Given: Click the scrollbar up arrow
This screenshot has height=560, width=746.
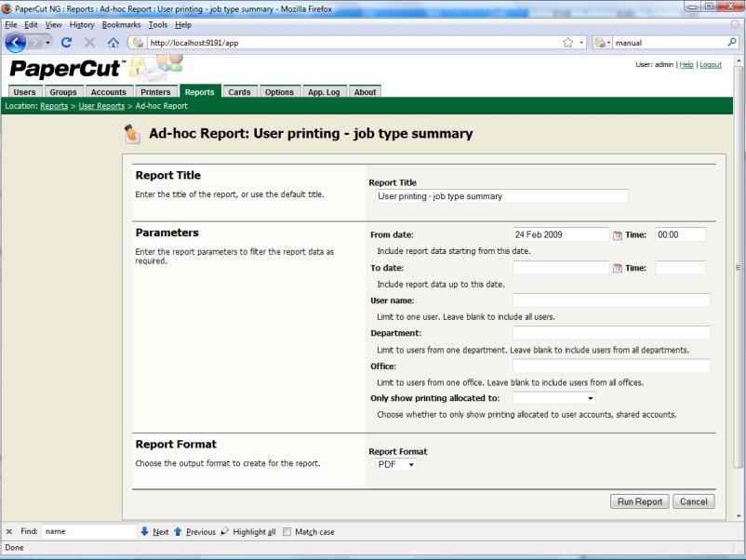Looking at the screenshot, I should point(739,60).
